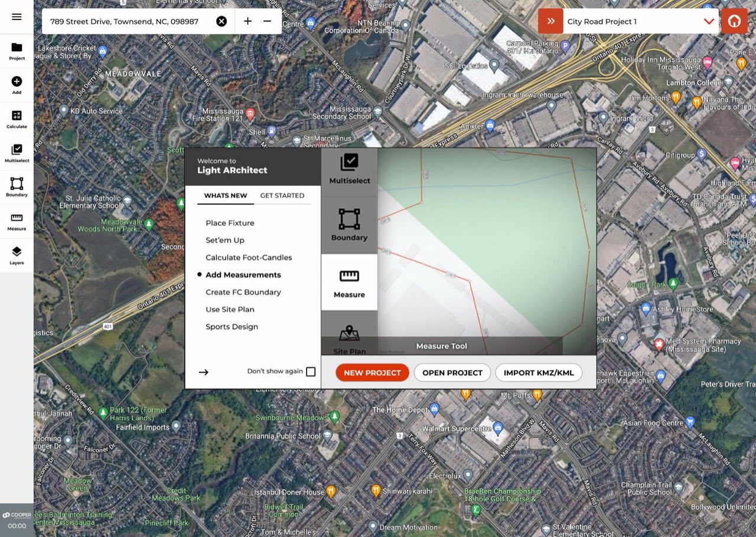Click the Cooper logo at bottom left
The height and width of the screenshot is (537, 756).
click(17, 515)
